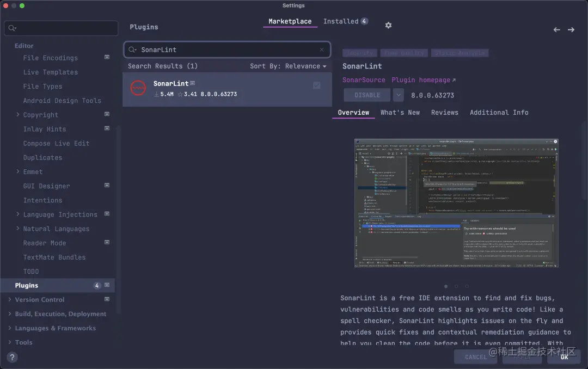Click project-level icon next to Inlay Hints
588x369 pixels.
(107, 128)
